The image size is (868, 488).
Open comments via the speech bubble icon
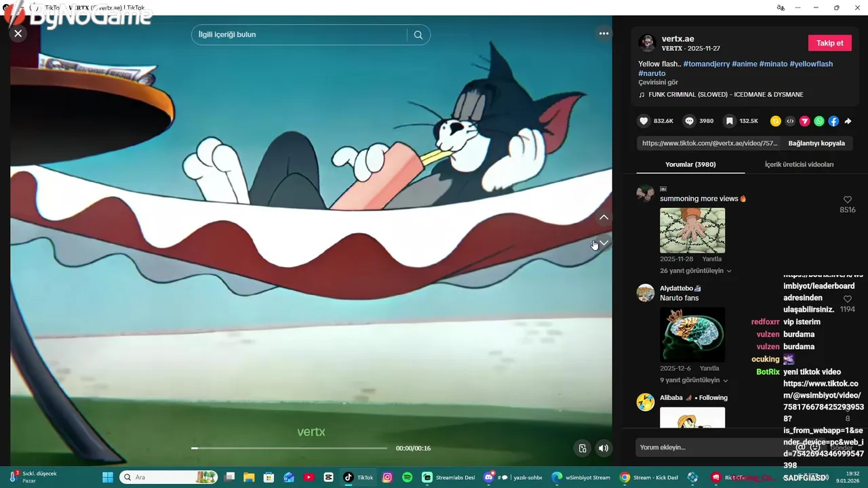[689, 121]
